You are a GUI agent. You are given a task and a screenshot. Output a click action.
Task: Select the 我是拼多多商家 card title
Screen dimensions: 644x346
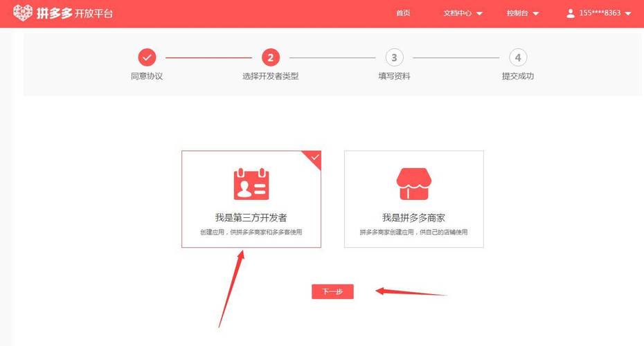[x=413, y=217]
